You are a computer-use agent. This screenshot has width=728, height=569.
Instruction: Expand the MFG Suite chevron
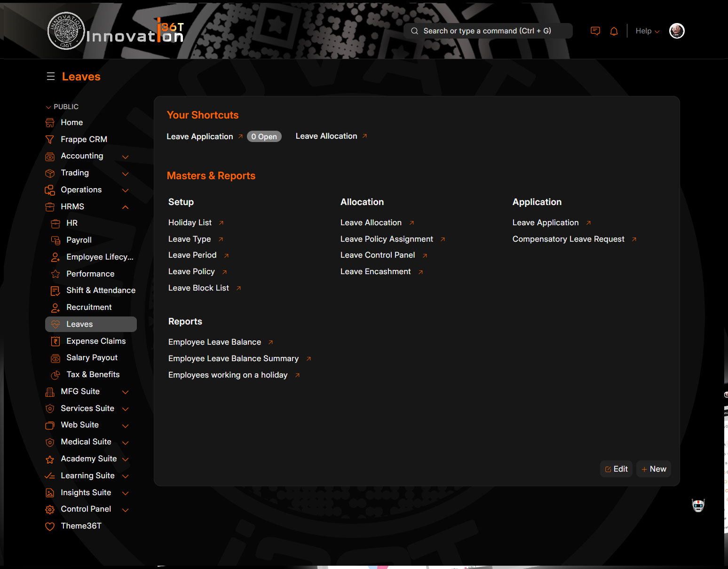pos(126,392)
